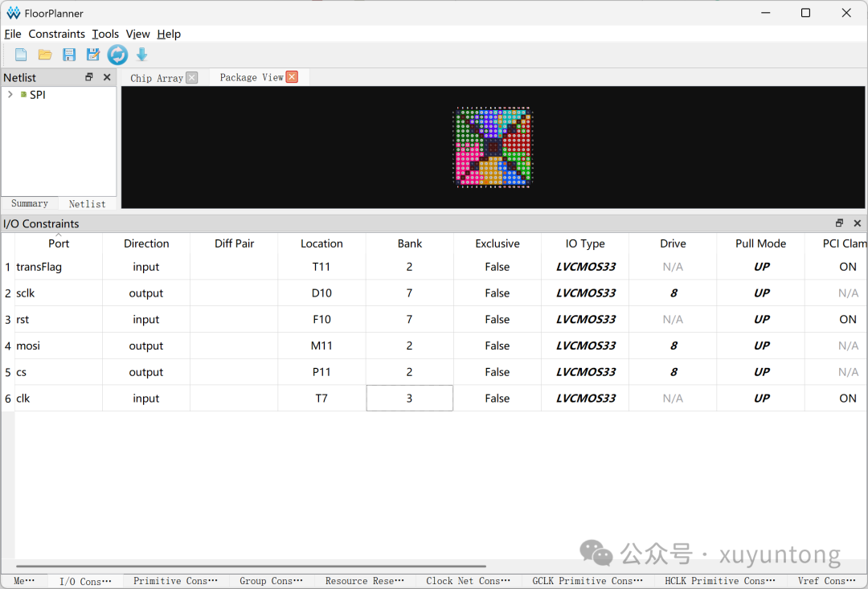Expand the SPI netlist tree node
868x589 pixels.
pos(10,95)
